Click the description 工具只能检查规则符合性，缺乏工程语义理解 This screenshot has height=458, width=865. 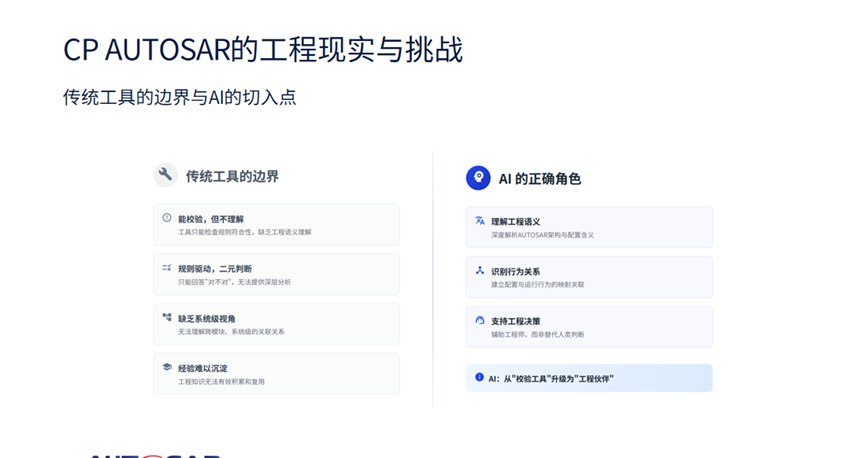point(245,232)
